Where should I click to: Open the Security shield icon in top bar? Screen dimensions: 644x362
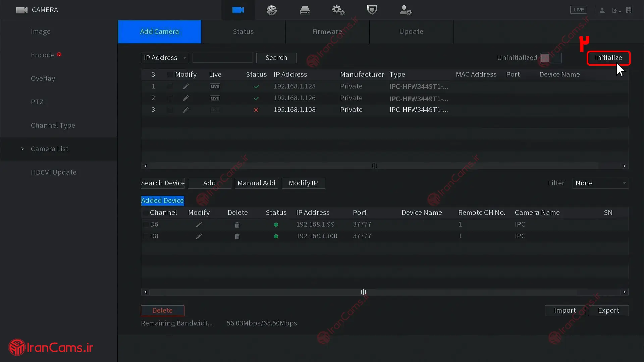(372, 10)
